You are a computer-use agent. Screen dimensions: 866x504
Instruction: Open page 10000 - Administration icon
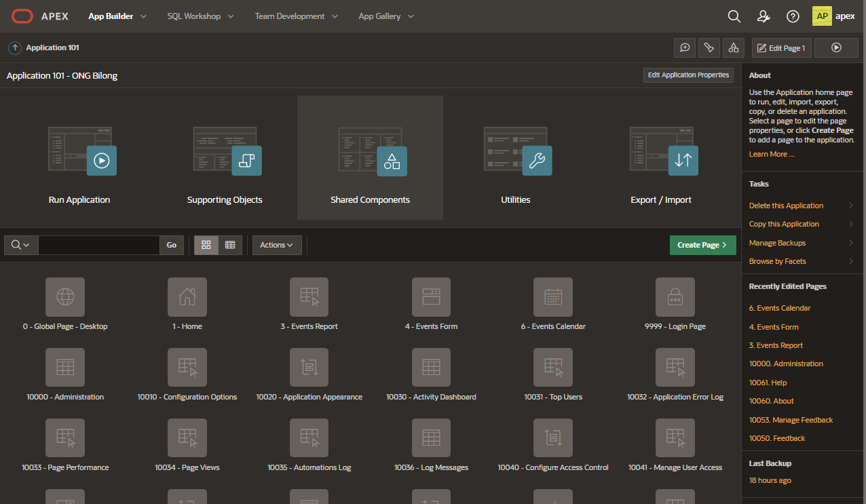coord(65,368)
